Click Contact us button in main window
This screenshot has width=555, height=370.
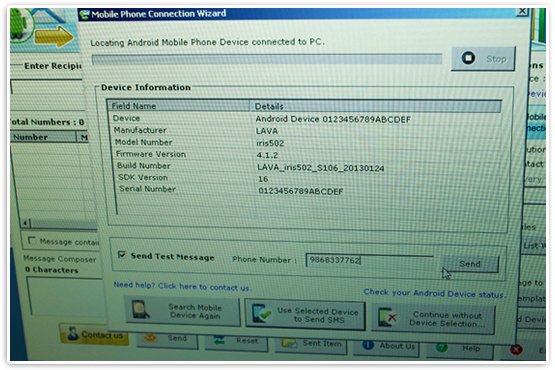(94, 334)
